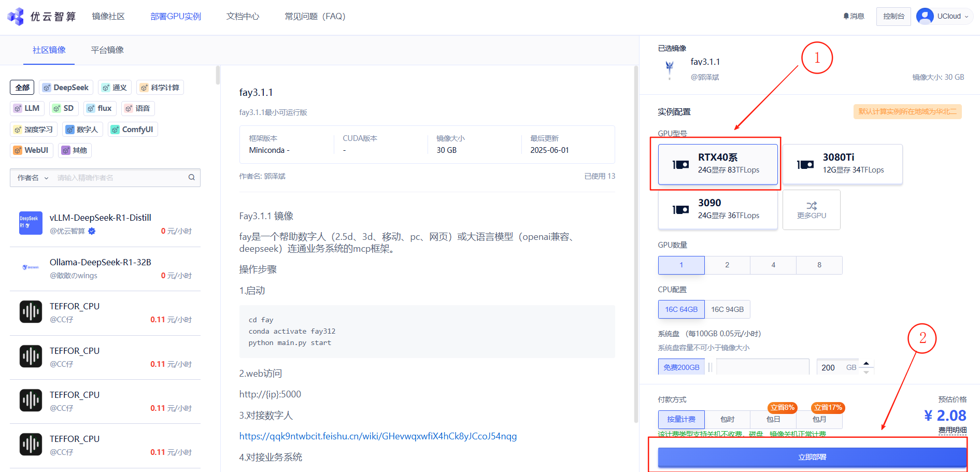The width and height of the screenshot is (980, 472).
Task: Click the author name search input
Action: [x=120, y=178]
